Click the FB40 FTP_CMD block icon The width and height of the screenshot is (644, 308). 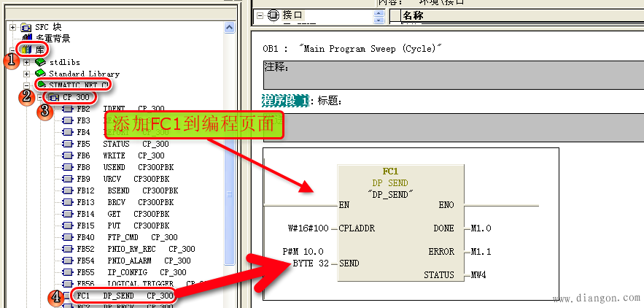(68, 237)
